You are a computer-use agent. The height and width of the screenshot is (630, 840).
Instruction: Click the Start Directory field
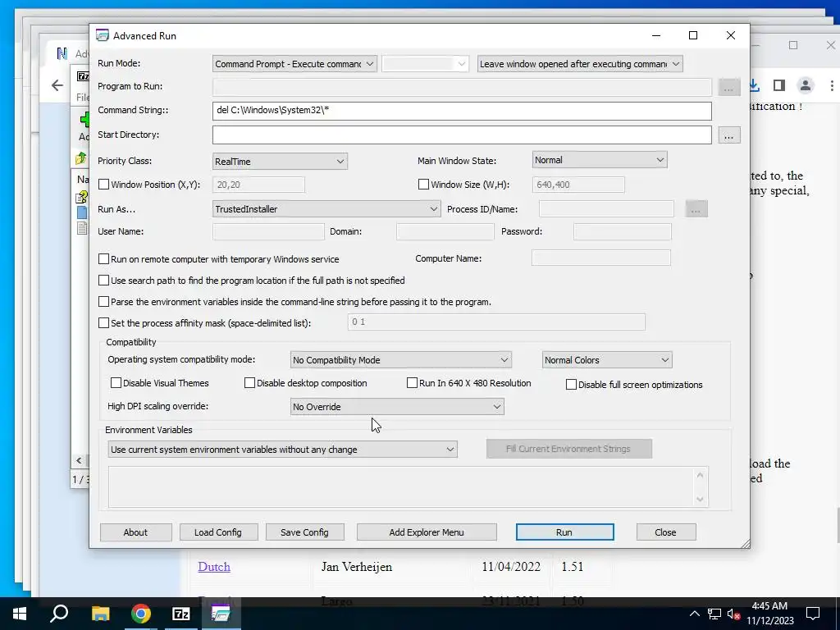tap(462, 135)
